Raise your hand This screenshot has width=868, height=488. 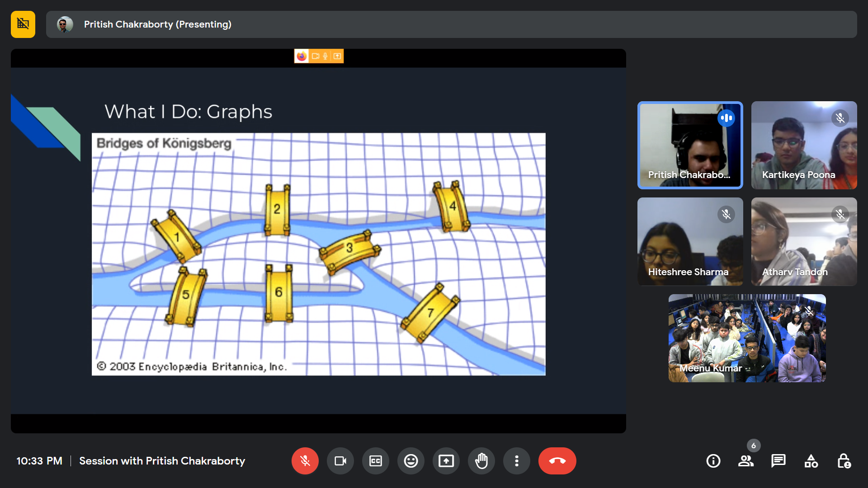coord(481,461)
